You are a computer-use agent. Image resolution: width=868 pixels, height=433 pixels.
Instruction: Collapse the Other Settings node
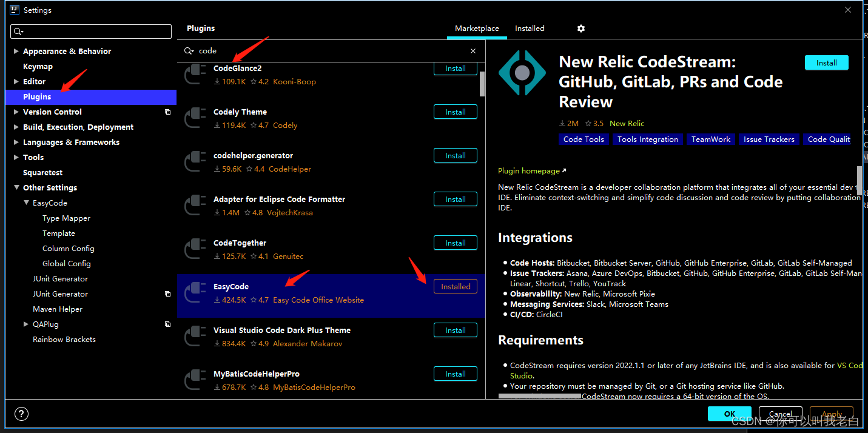click(x=16, y=188)
